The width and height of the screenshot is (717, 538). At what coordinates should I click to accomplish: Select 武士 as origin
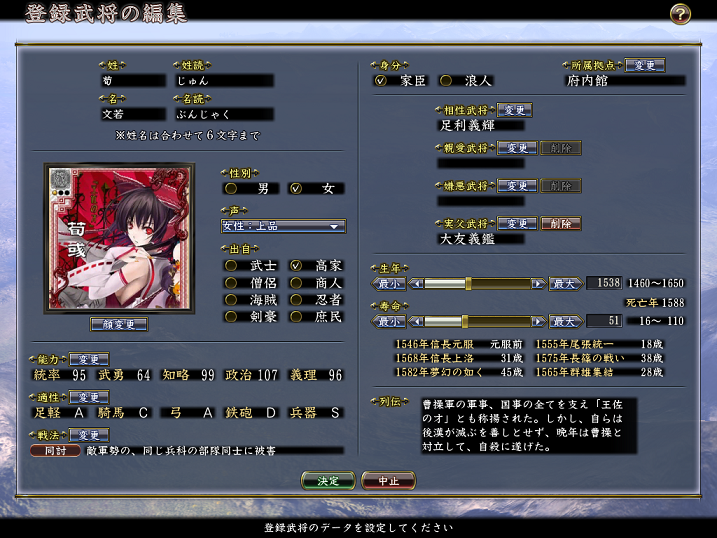(231, 266)
